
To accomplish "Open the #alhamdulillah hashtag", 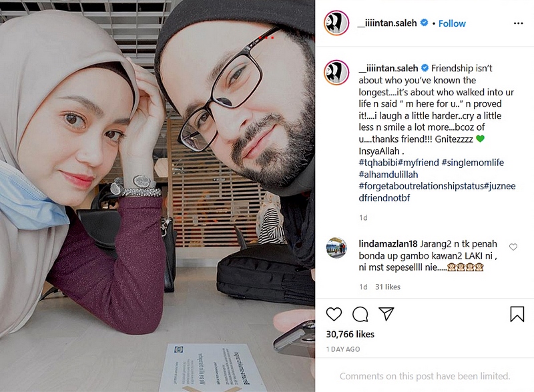I will tap(388, 175).
